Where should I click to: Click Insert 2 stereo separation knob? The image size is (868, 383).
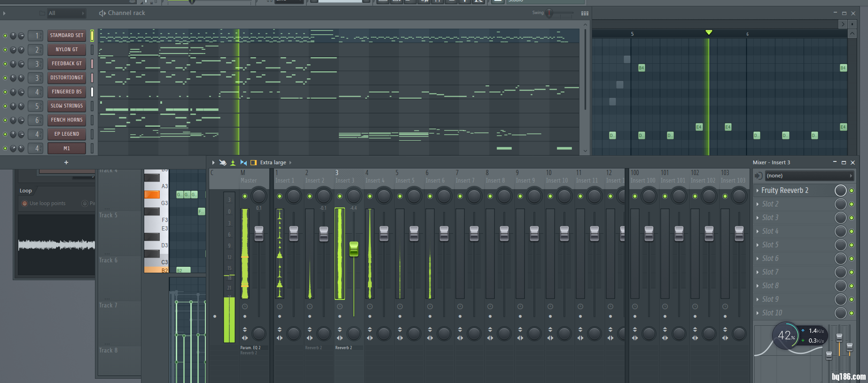(x=324, y=334)
